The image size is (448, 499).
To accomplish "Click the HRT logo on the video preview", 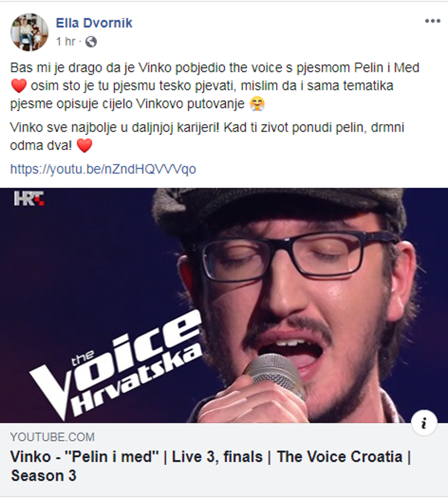I will click(x=29, y=199).
